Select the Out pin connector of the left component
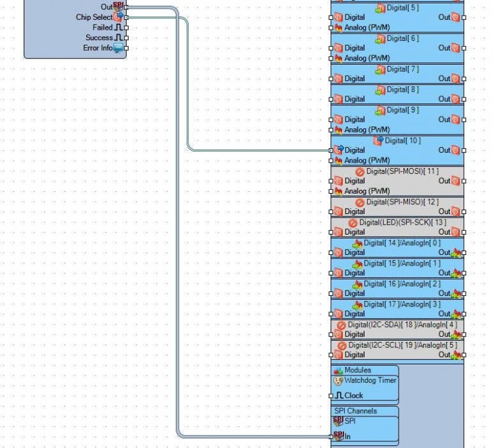 [126, 7]
